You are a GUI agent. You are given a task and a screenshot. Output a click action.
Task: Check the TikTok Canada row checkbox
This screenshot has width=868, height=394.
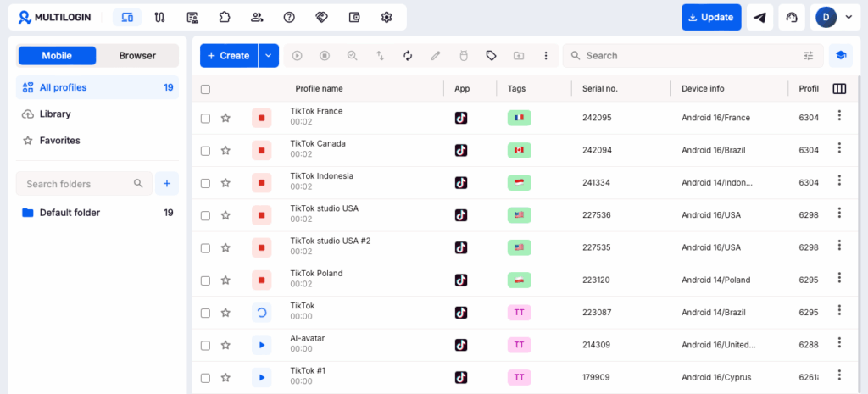pos(205,151)
